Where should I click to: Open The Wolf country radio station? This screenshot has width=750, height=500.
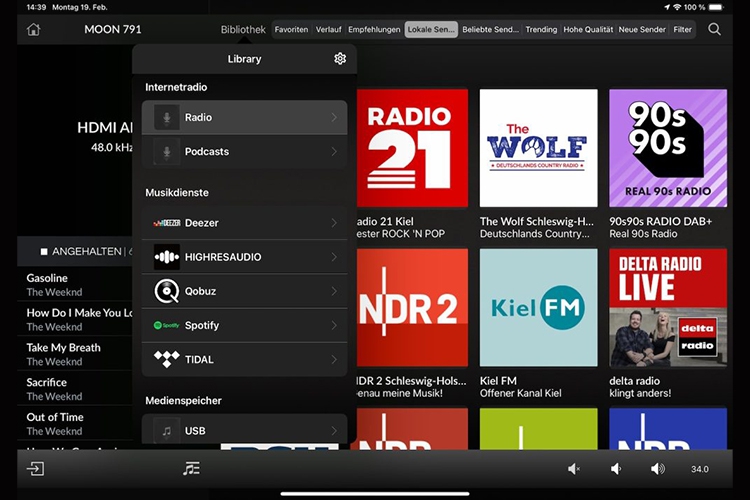[539, 148]
